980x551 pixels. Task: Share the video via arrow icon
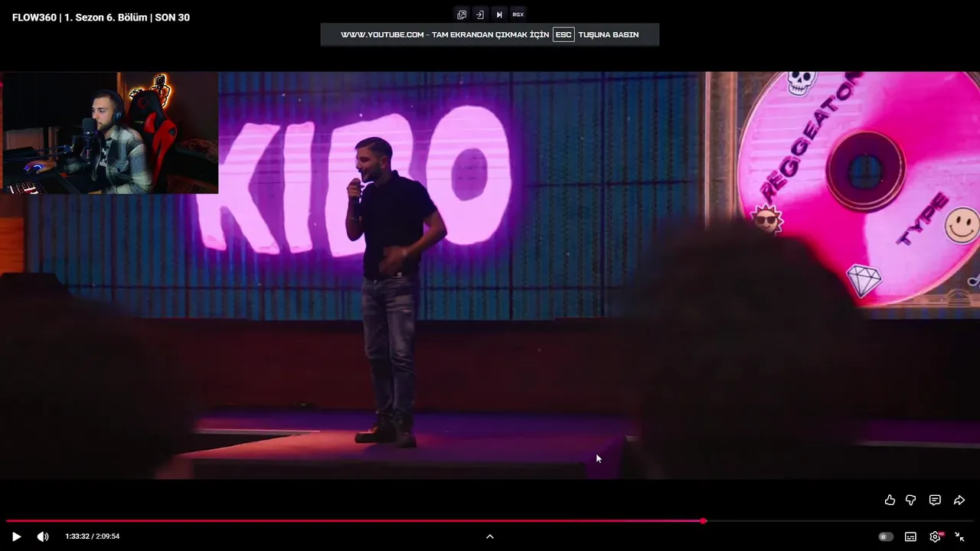(x=959, y=500)
